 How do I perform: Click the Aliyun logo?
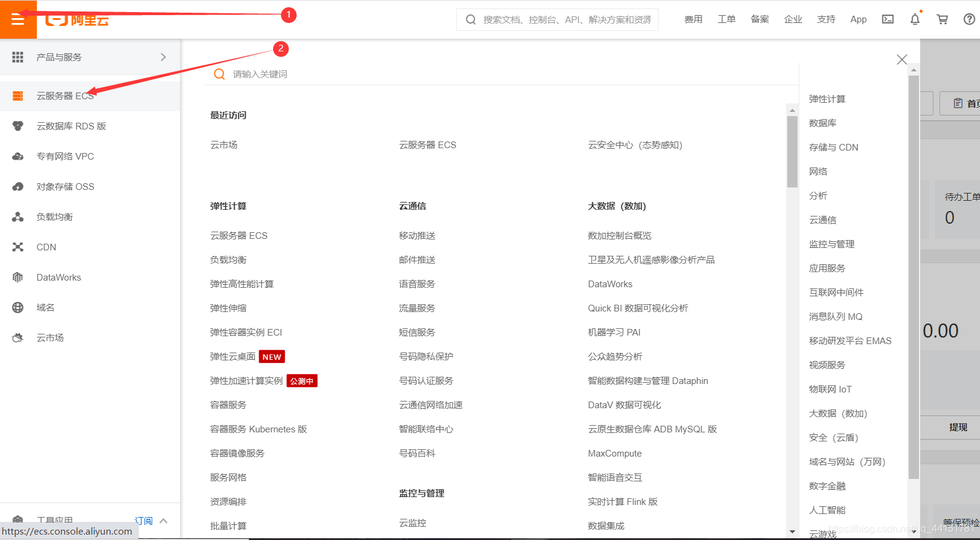(x=77, y=20)
